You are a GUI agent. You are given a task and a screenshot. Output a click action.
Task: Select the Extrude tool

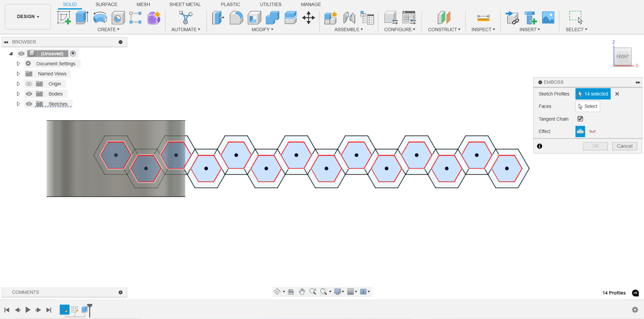coord(82,17)
